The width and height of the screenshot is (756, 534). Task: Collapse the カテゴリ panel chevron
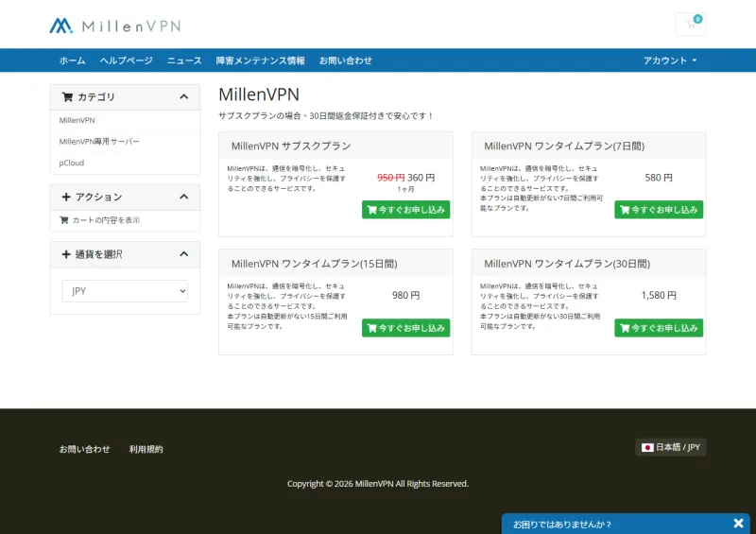[x=183, y=97]
